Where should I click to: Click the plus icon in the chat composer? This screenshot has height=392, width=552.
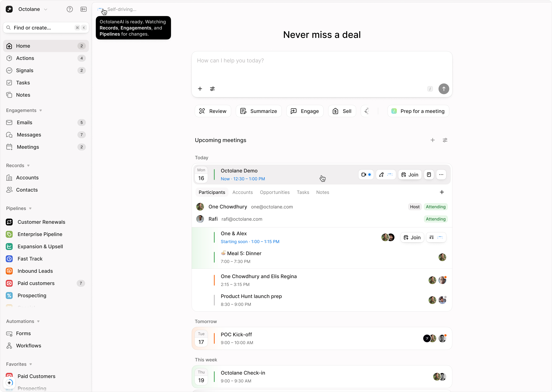point(200,89)
